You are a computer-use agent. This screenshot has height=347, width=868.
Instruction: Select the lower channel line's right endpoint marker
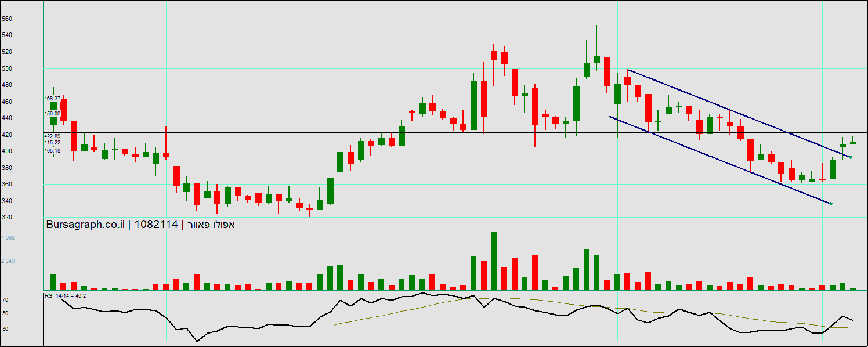(x=831, y=203)
